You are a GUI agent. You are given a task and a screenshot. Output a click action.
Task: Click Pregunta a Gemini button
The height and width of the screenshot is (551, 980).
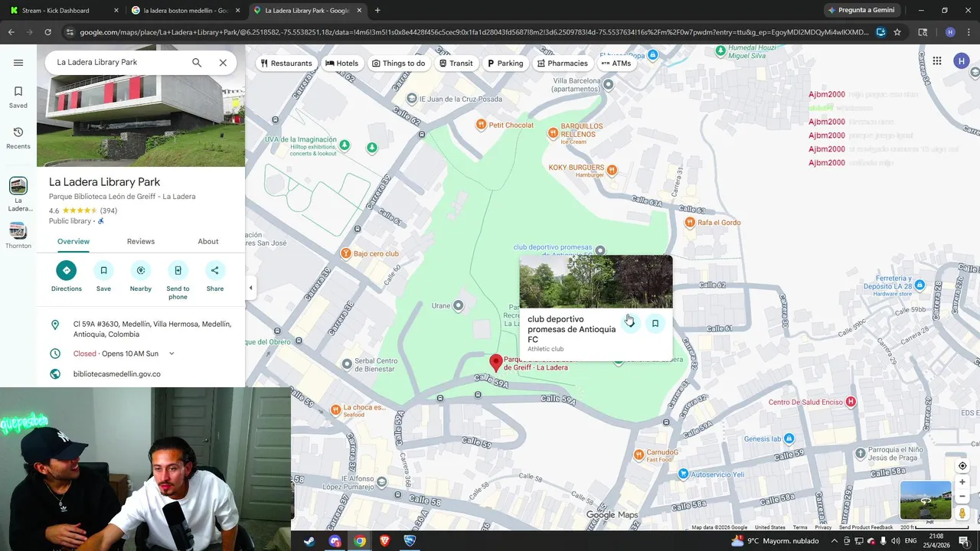coord(861,11)
